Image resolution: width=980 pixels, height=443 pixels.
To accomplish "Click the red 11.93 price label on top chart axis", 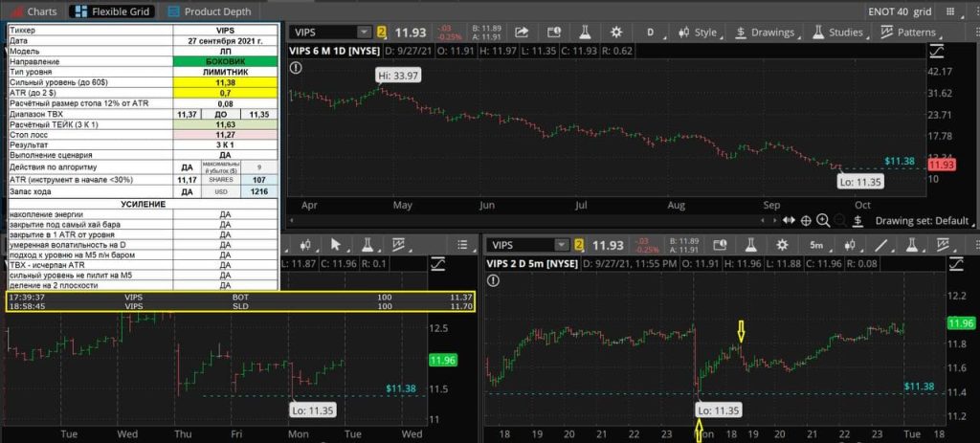I will [x=941, y=165].
